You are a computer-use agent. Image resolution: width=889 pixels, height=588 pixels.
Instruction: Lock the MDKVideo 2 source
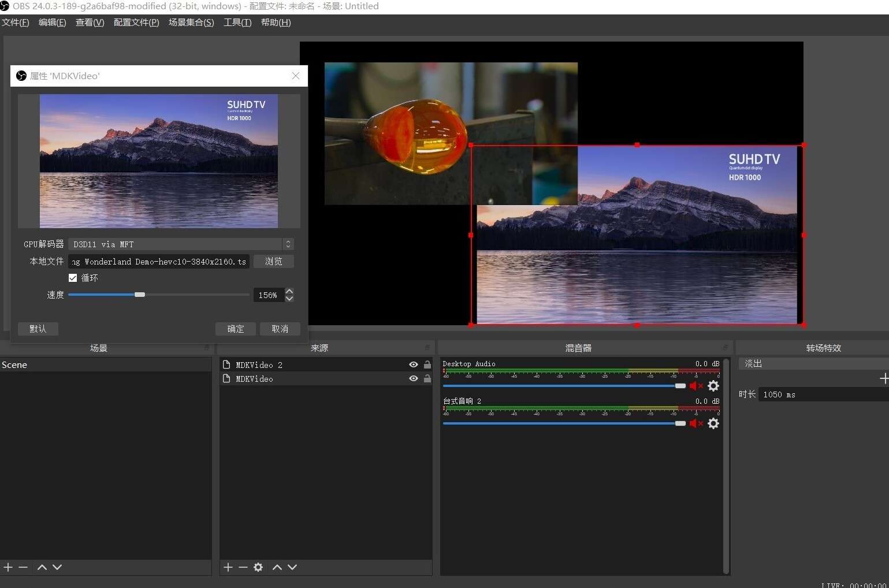tap(427, 364)
